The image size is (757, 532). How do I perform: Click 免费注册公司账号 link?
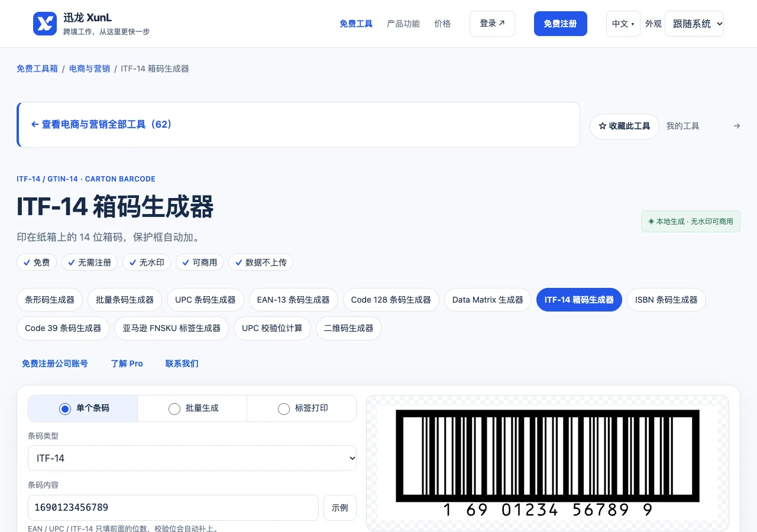[55, 364]
